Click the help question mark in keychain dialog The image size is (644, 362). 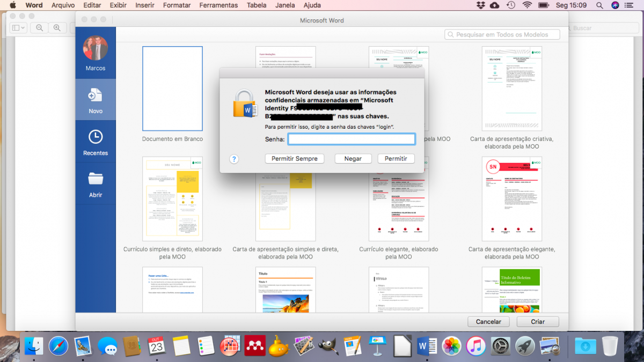coord(234,159)
